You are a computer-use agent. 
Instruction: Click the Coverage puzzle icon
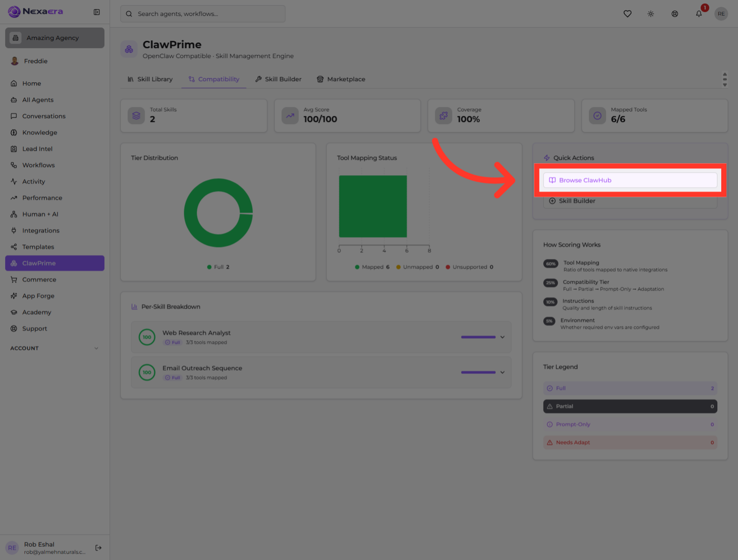click(x=443, y=116)
